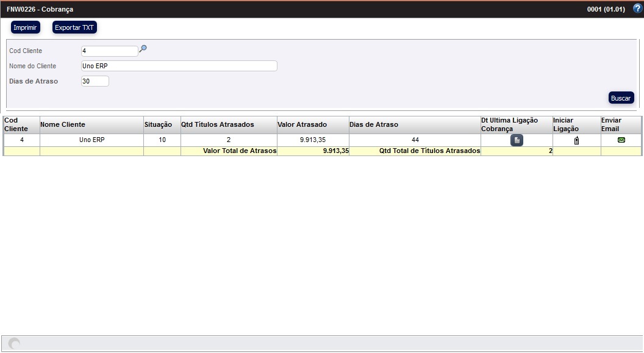Start a call using the phone icon
Image resolution: width=644 pixels, height=353 pixels.
pyautogui.click(x=576, y=141)
